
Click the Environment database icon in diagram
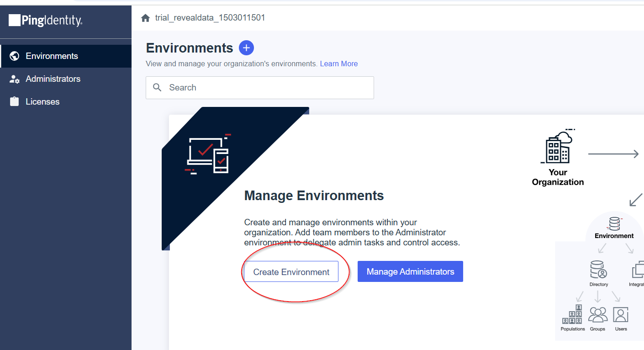point(614,223)
